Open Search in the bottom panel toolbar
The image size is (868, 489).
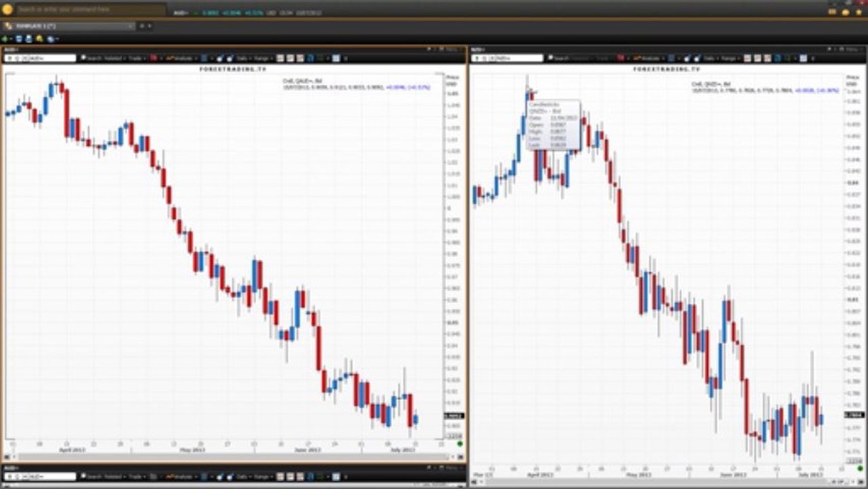point(91,477)
